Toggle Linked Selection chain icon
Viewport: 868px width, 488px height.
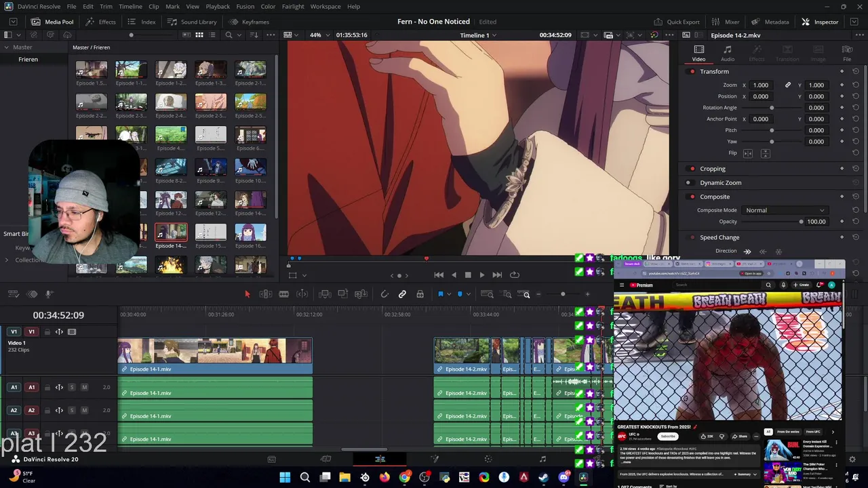coord(402,294)
